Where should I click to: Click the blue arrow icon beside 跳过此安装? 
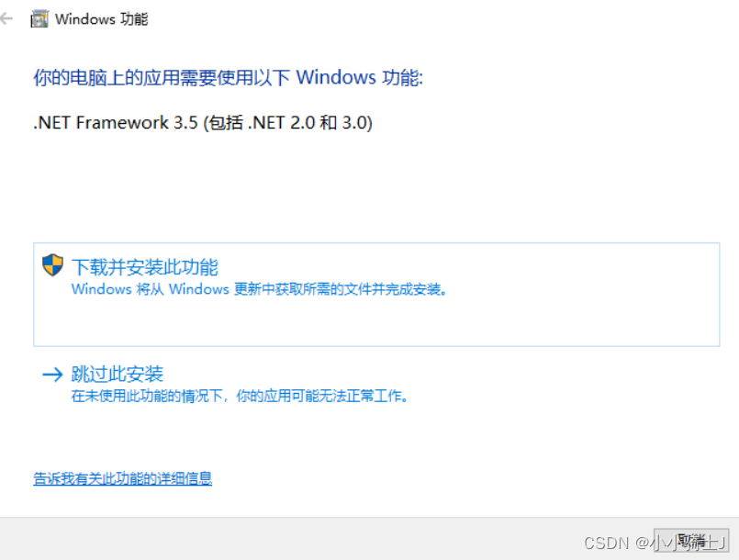coord(52,375)
